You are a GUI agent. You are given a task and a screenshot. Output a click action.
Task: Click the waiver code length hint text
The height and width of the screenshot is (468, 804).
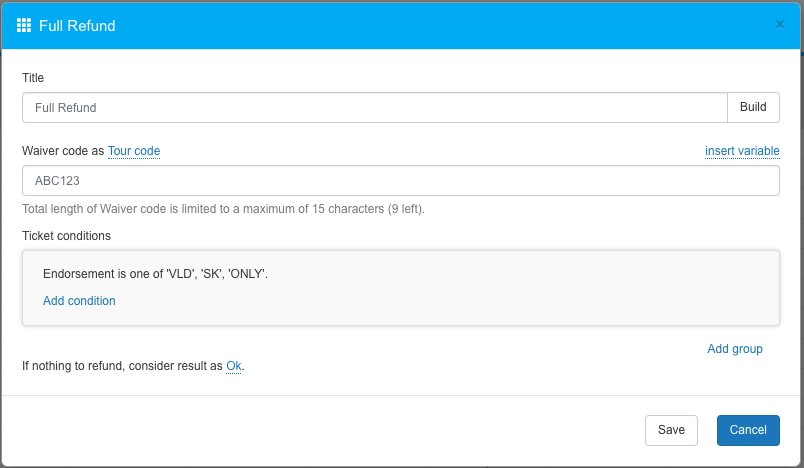coord(223,209)
